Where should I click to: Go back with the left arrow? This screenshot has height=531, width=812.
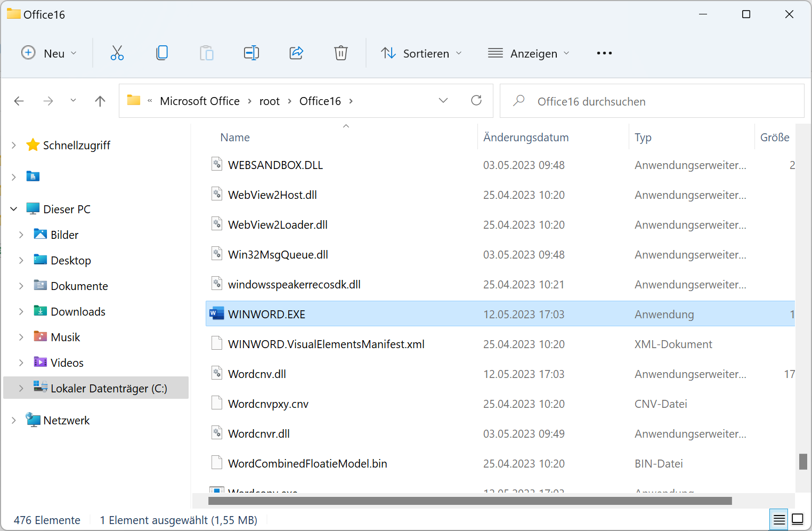coord(19,101)
